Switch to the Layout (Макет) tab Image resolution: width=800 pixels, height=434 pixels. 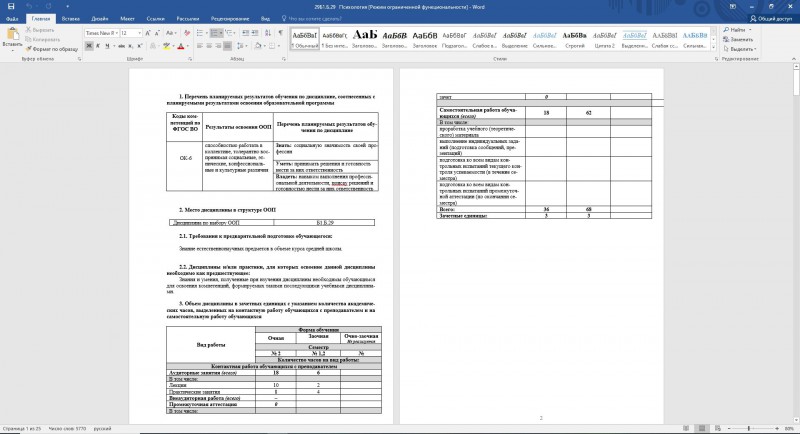tap(127, 18)
